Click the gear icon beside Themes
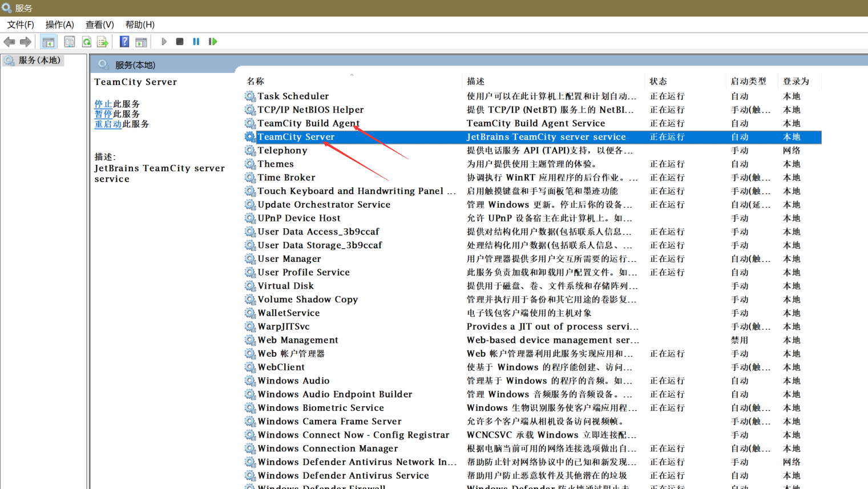The height and width of the screenshot is (489, 868). pos(250,164)
